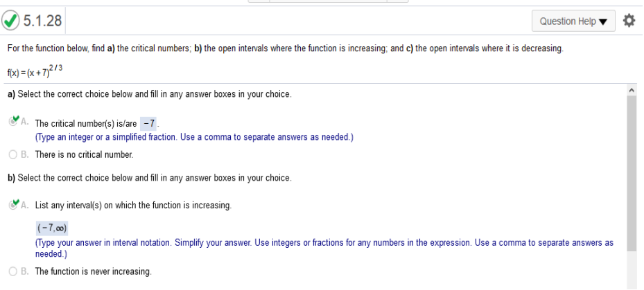This screenshot has height=290, width=644.
Task: Click the 'List any interval(s)' option text
Action: click(x=134, y=205)
